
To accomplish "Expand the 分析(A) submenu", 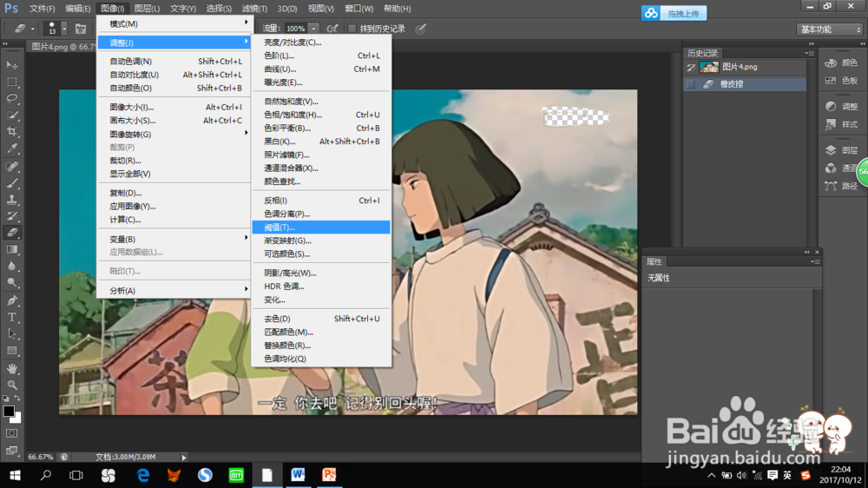I will point(174,290).
